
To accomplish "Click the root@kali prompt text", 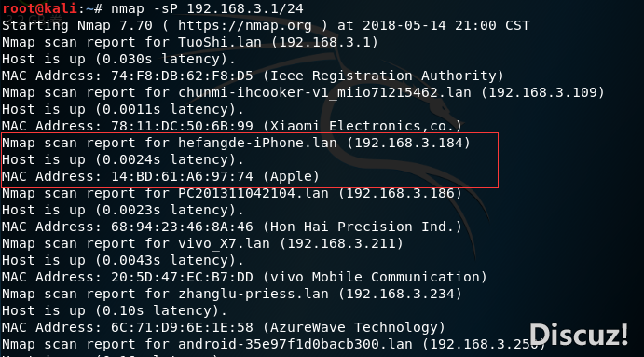I will (40, 8).
